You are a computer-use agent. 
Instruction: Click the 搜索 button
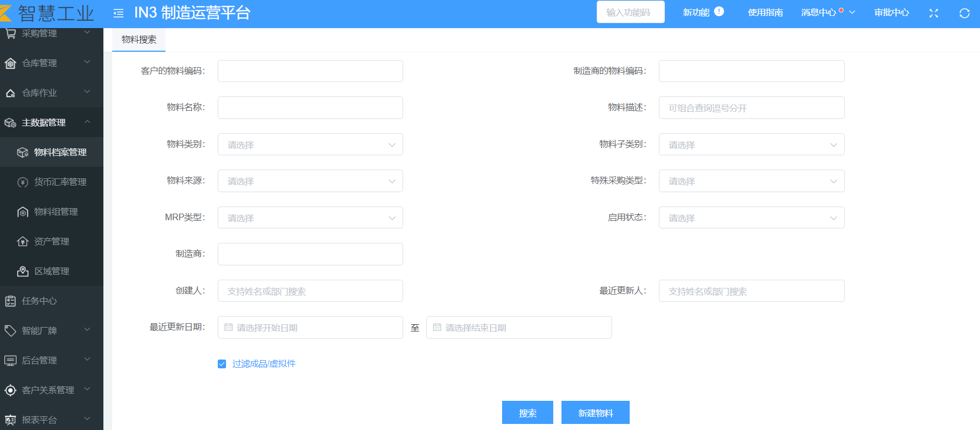point(527,413)
